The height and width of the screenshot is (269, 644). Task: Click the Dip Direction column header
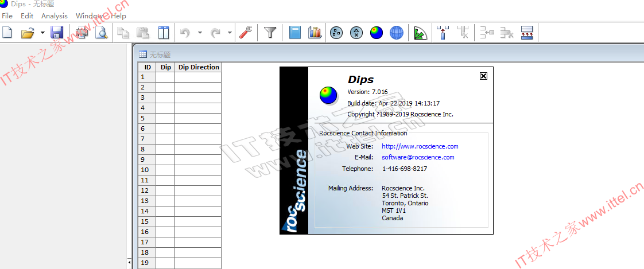click(199, 67)
